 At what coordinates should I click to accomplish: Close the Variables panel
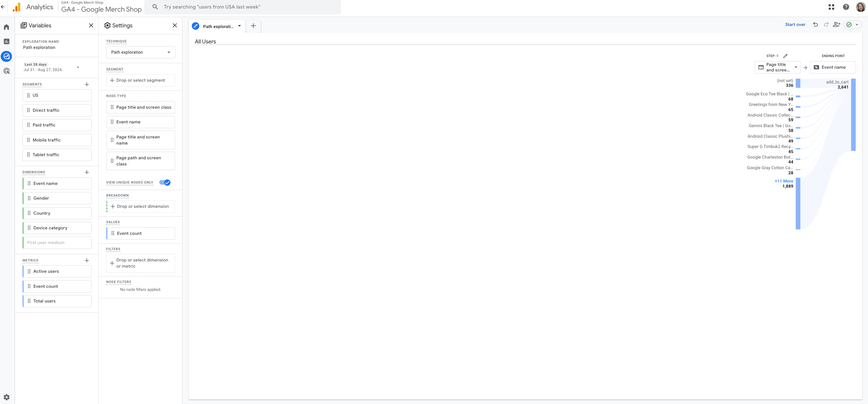91,26
